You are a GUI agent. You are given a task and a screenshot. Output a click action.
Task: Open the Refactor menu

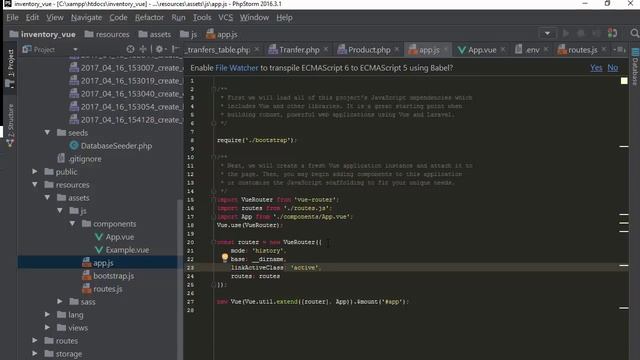pos(149,18)
